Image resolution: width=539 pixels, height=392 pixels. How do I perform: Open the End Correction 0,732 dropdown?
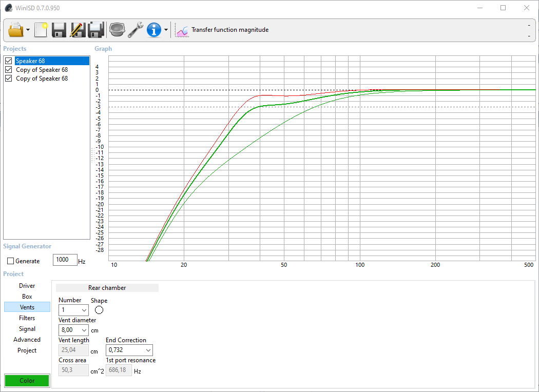pos(129,350)
